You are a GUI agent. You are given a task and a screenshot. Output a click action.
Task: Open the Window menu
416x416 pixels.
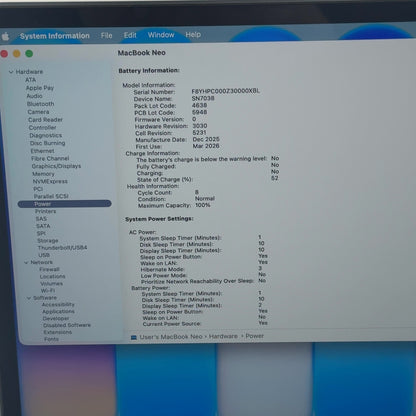(x=161, y=35)
